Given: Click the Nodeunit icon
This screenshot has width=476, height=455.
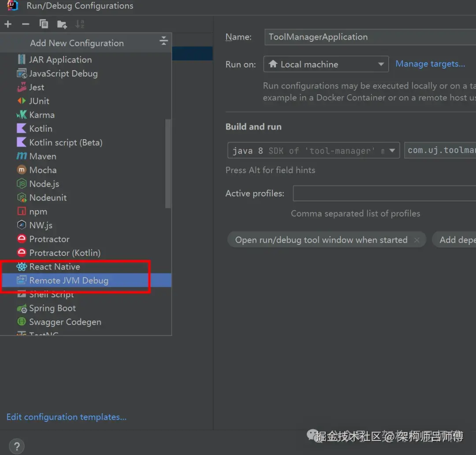Looking at the screenshot, I should pyautogui.click(x=22, y=198).
